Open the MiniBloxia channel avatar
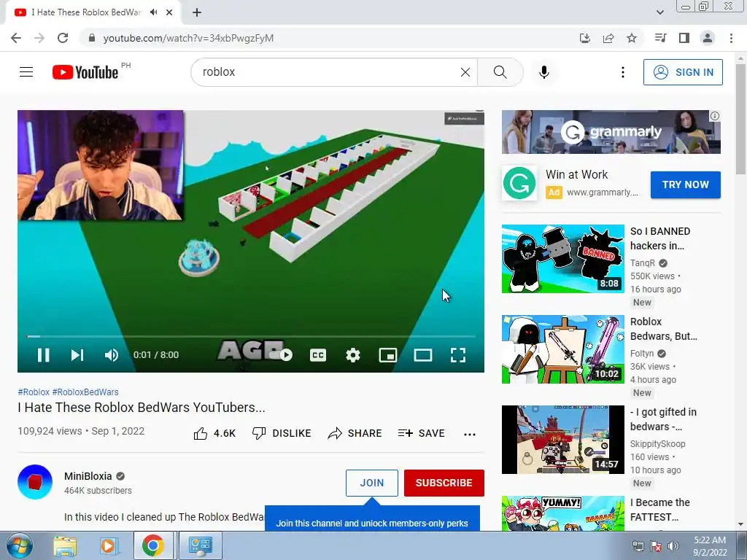This screenshot has width=747, height=560. (x=35, y=482)
